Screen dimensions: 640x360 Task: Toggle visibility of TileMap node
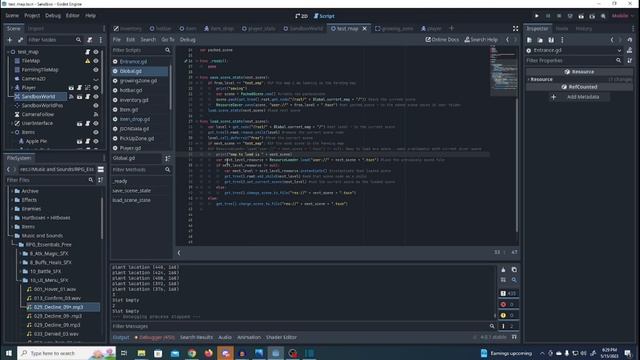point(96,61)
